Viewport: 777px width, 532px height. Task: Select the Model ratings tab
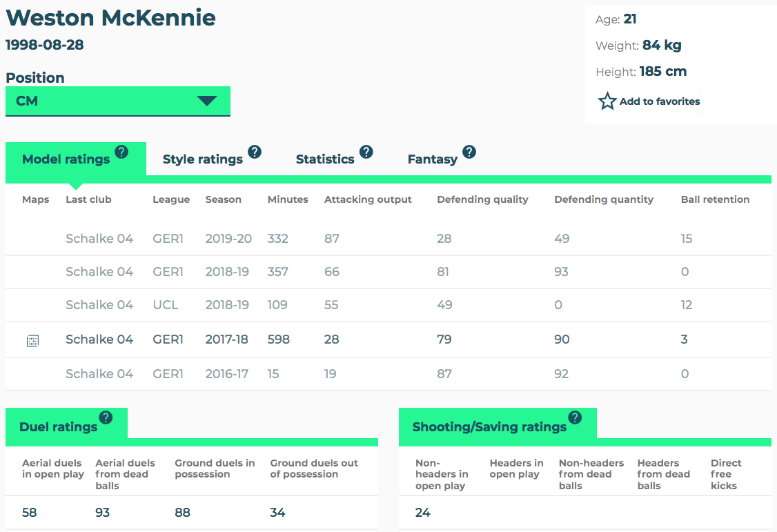66,159
